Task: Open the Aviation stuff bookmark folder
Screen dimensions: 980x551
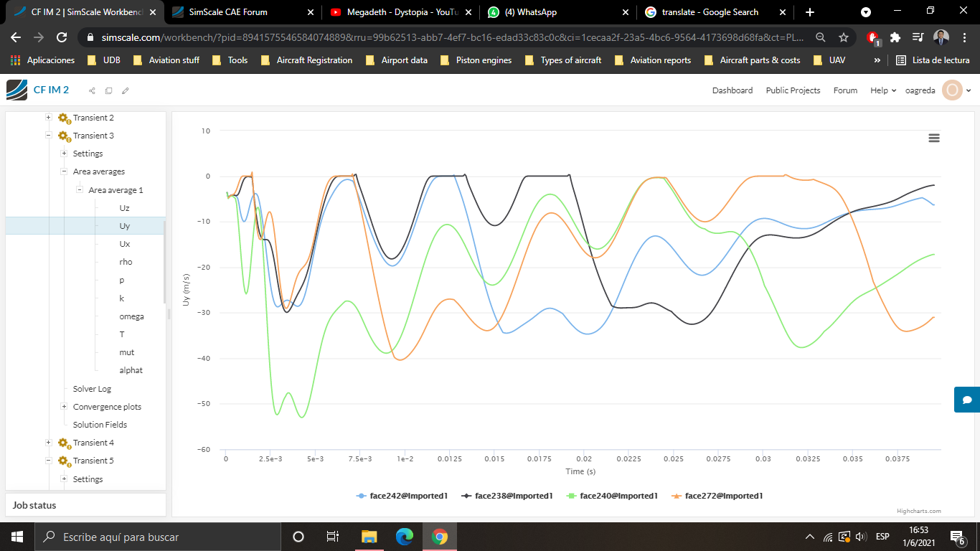Action: click(x=166, y=60)
